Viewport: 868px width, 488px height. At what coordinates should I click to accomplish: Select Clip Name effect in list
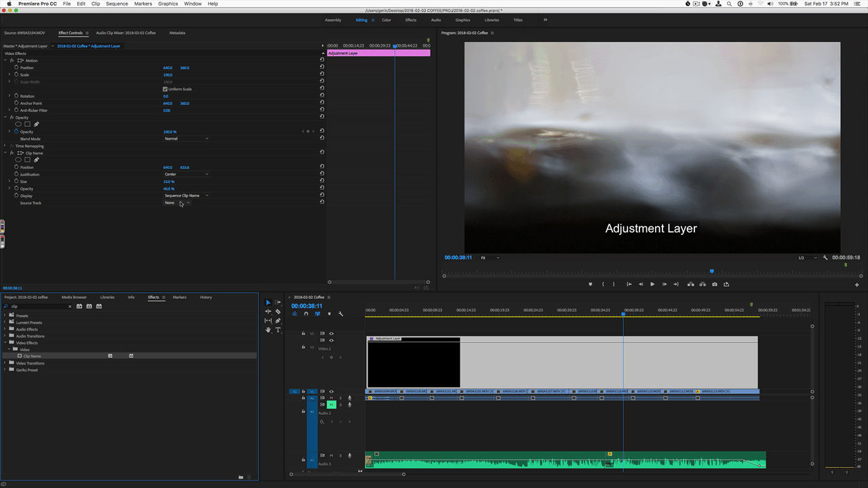point(32,356)
